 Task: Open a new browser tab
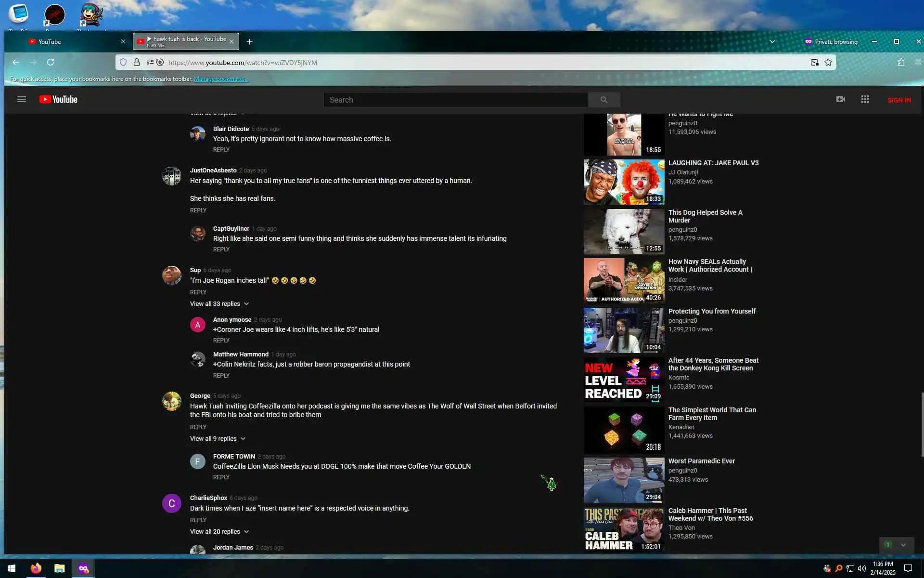[x=249, y=42]
